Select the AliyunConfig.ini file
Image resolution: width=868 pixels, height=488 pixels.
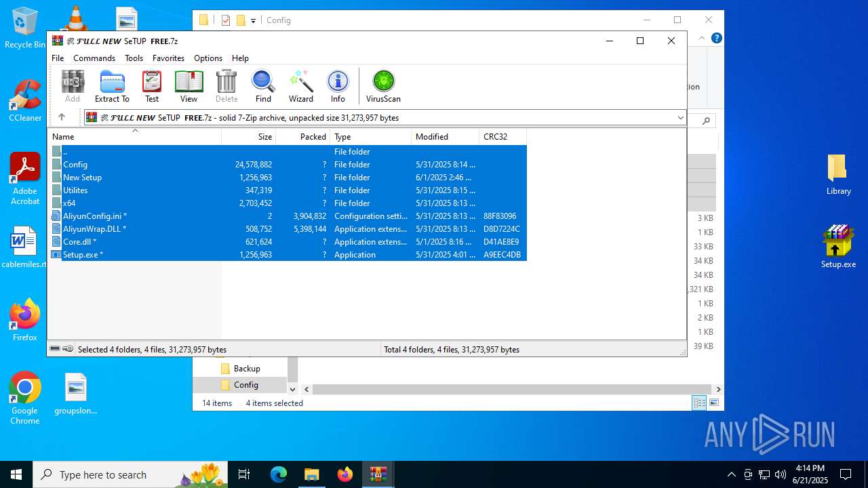288,216
